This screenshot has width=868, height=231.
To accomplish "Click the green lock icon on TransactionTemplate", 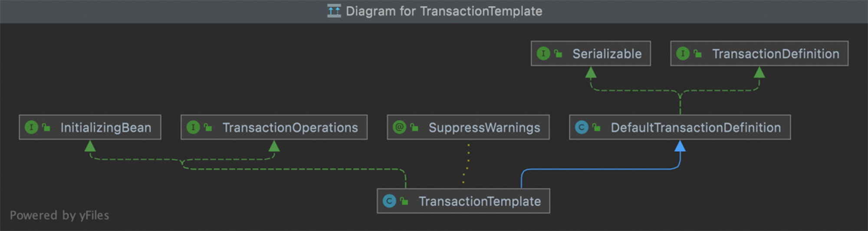I will (x=404, y=201).
